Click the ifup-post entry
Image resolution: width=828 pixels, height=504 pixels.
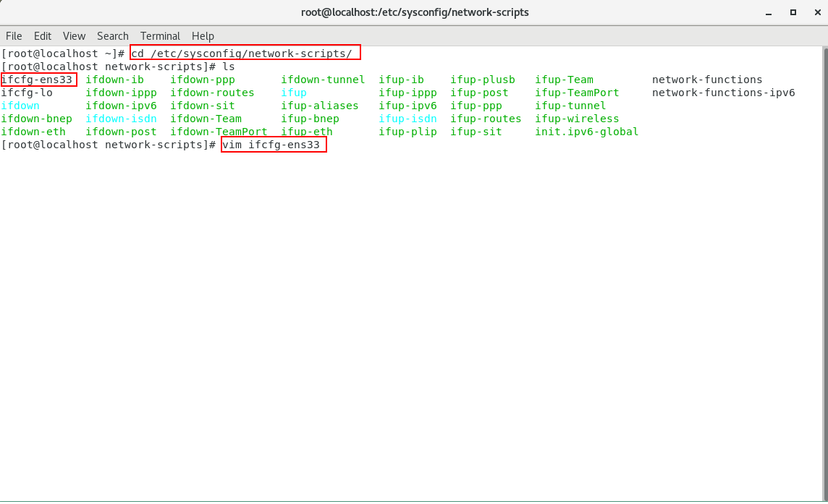[479, 93]
